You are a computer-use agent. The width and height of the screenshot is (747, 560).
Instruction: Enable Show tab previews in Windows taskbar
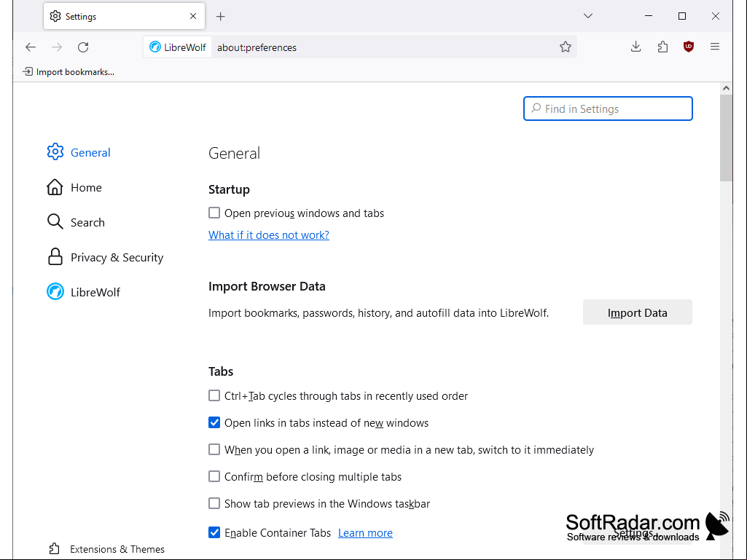point(214,503)
